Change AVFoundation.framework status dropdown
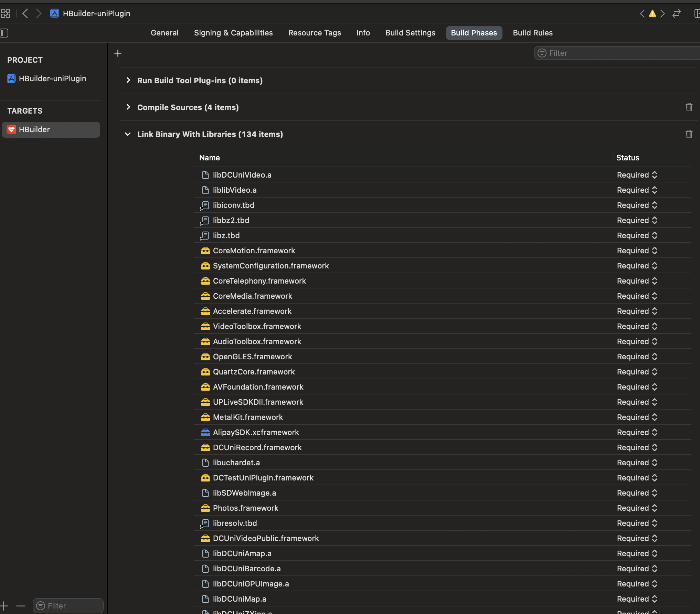The image size is (700, 614). click(637, 387)
